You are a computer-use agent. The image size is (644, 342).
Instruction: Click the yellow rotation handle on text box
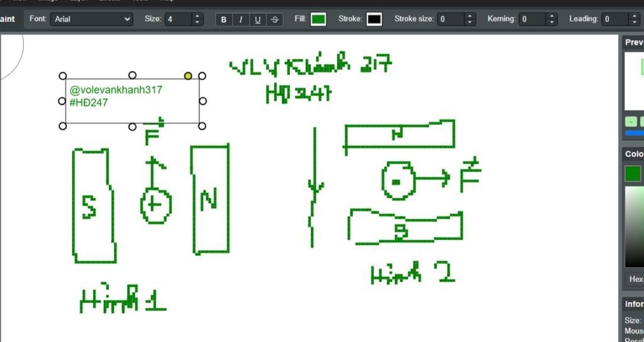pyautogui.click(x=188, y=76)
